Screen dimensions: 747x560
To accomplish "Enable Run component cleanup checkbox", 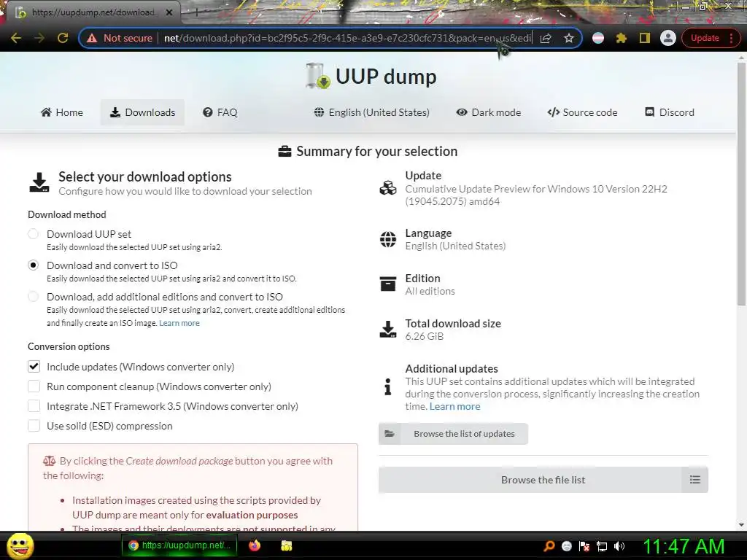I will (34, 386).
